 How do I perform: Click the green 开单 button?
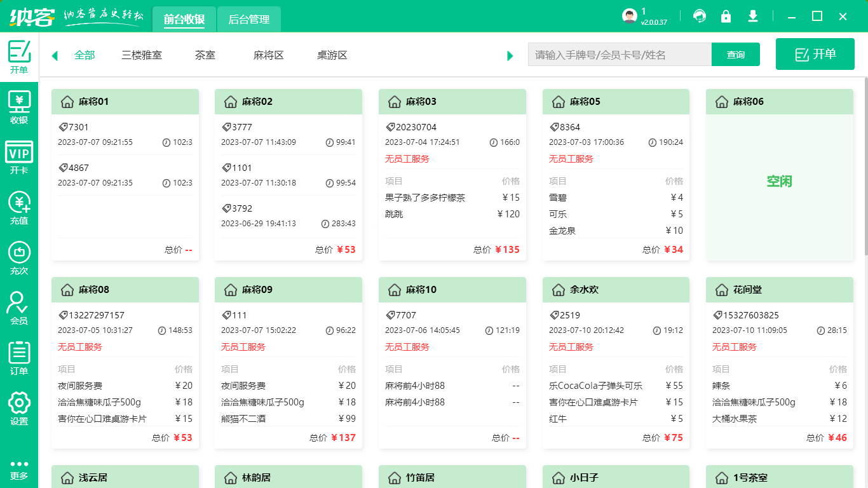pyautogui.click(x=815, y=53)
